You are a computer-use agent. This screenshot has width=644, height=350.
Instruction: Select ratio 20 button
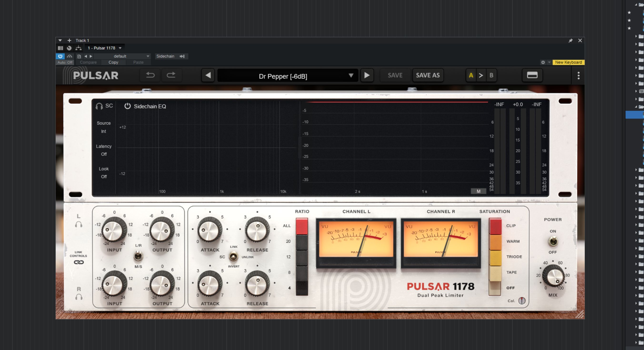(x=302, y=242)
